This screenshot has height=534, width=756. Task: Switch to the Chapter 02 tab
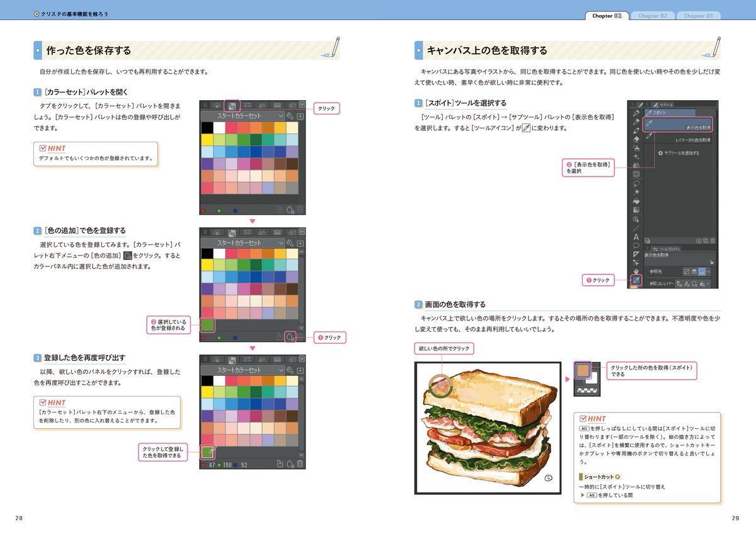(653, 16)
